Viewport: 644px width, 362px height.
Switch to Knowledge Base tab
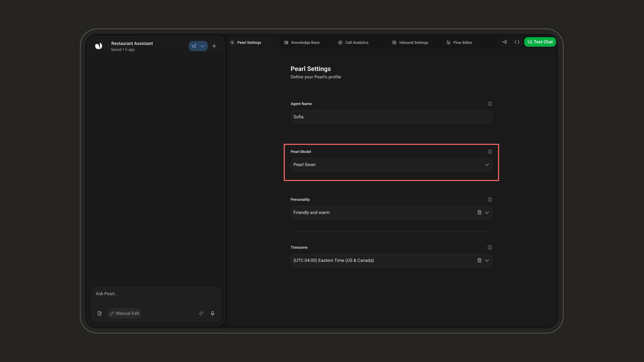pyautogui.click(x=305, y=42)
